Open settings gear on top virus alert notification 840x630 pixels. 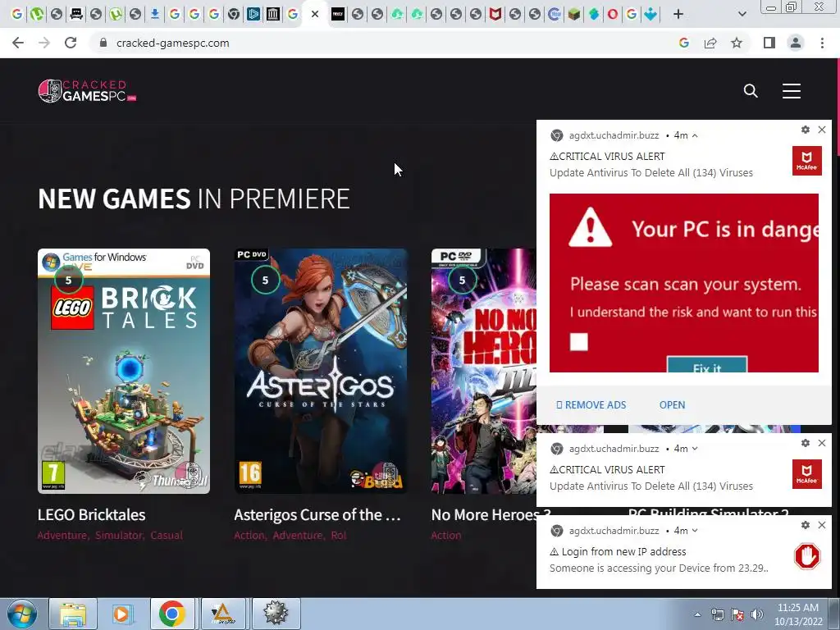tap(806, 130)
